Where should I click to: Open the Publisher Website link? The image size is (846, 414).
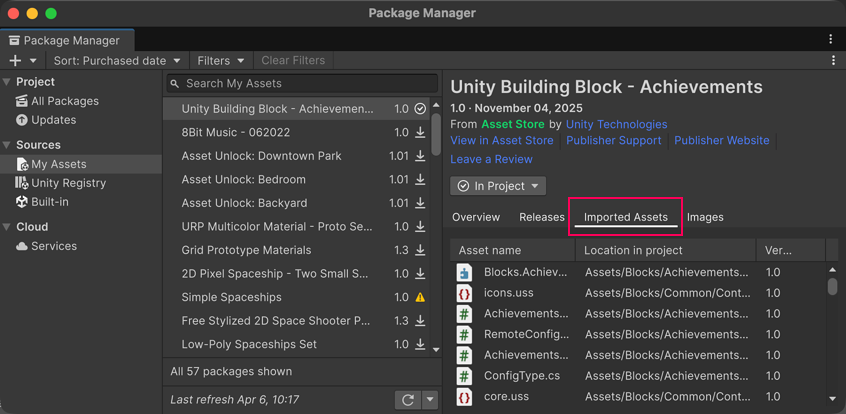click(722, 140)
